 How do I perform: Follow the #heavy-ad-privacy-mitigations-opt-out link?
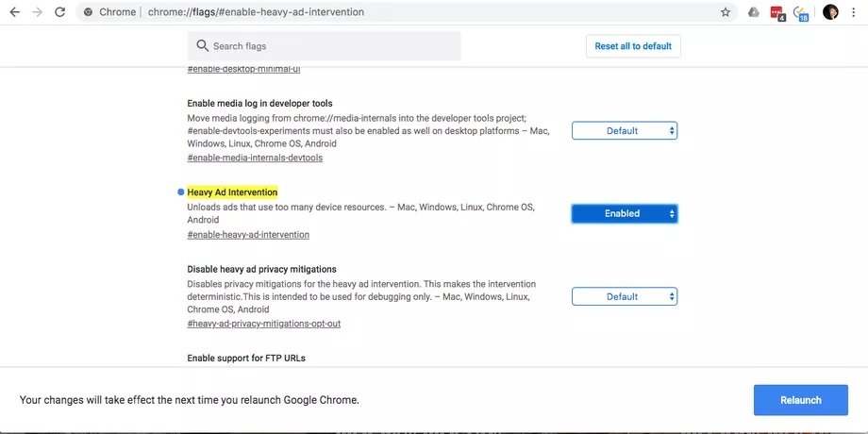[x=263, y=324]
